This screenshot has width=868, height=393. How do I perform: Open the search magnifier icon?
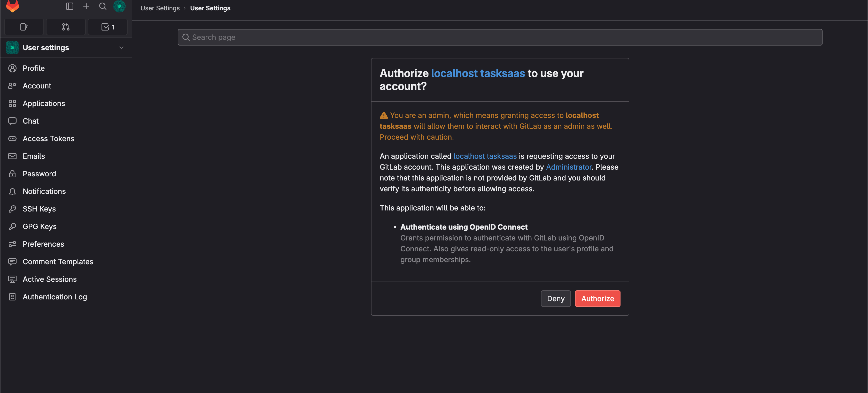103,6
